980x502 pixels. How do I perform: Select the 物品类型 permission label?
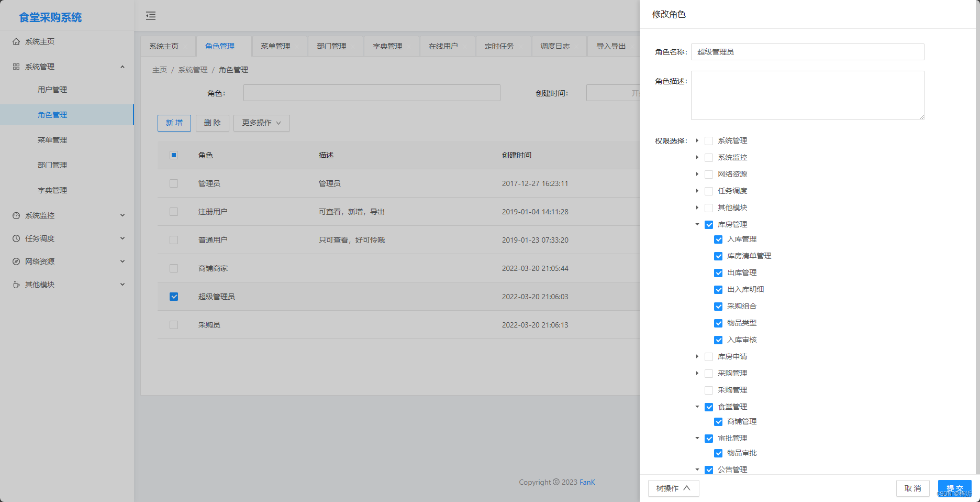pos(742,323)
